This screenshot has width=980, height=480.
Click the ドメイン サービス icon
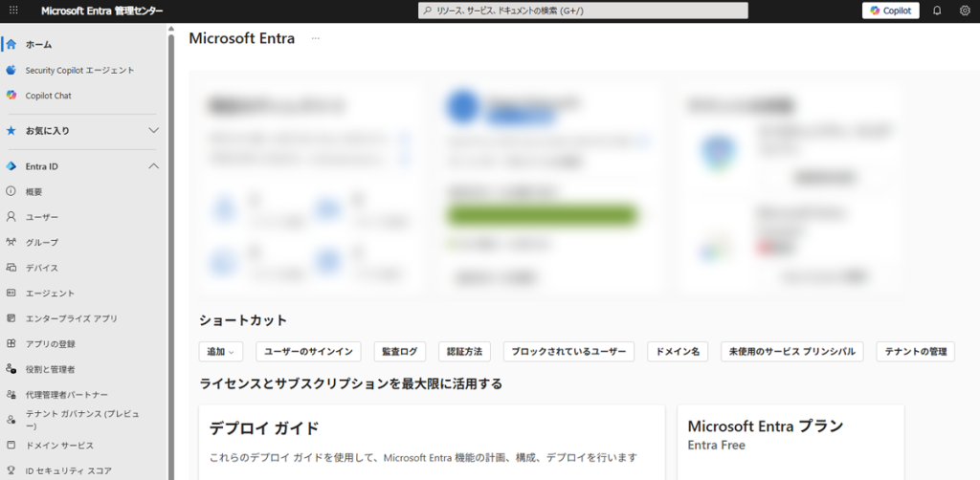11,445
